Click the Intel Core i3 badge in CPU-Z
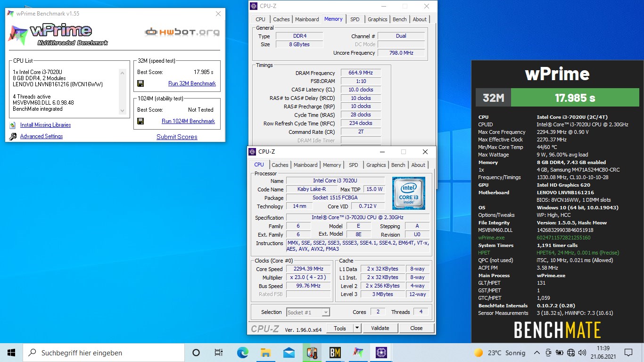The height and width of the screenshot is (362, 644). [408, 193]
